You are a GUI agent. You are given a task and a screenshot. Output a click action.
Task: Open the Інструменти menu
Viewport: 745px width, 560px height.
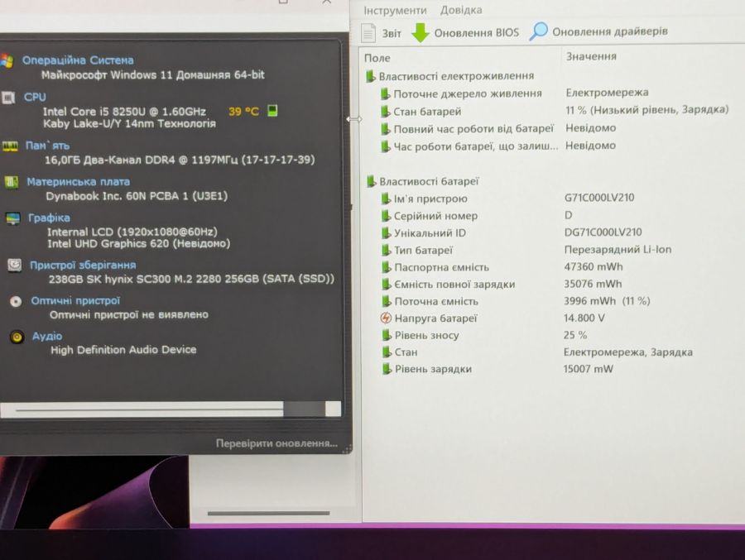[x=395, y=10]
